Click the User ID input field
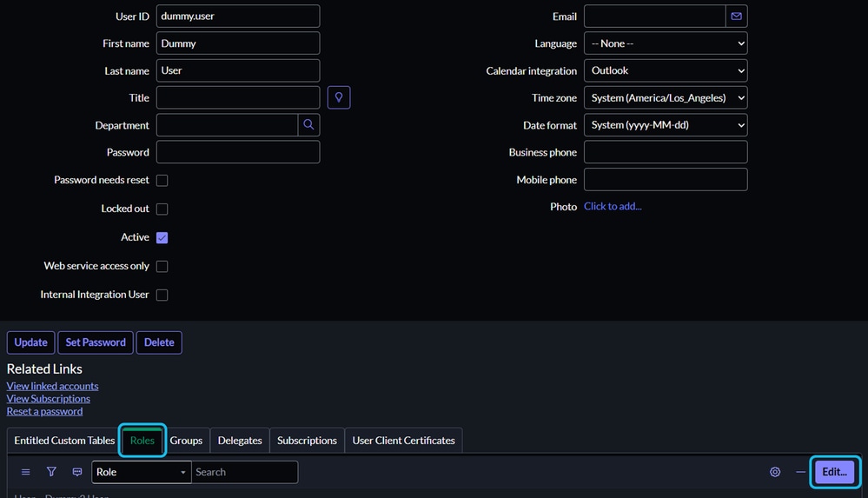868x498 pixels. [x=238, y=16]
